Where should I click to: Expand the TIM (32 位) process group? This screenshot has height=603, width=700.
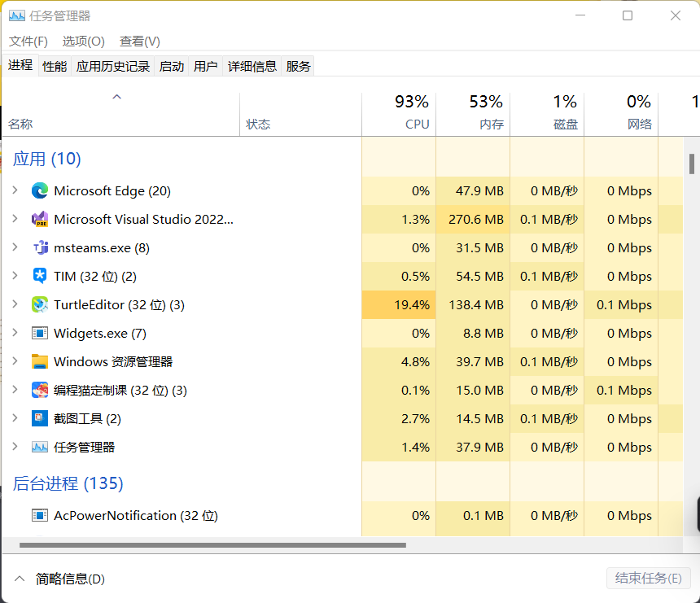pos(15,276)
